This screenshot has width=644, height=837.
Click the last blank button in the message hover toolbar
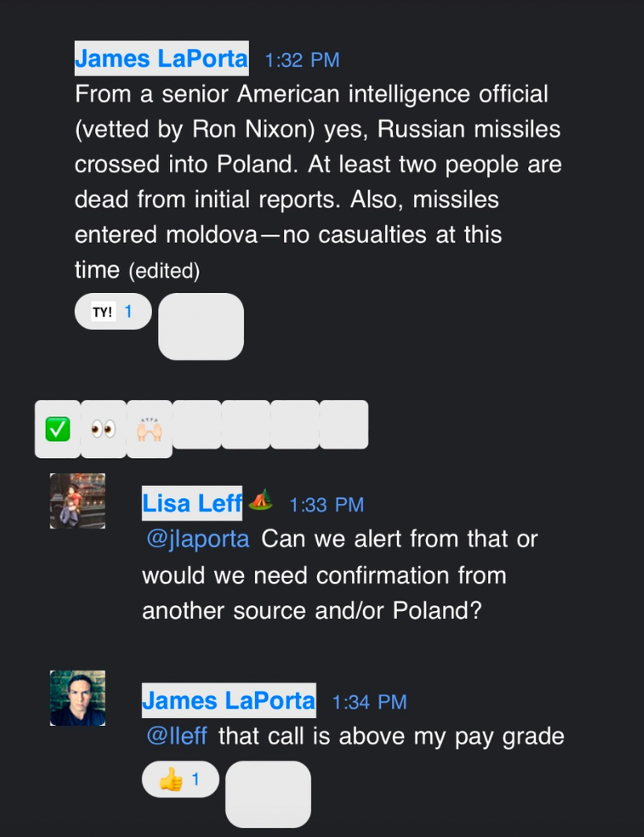344,424
